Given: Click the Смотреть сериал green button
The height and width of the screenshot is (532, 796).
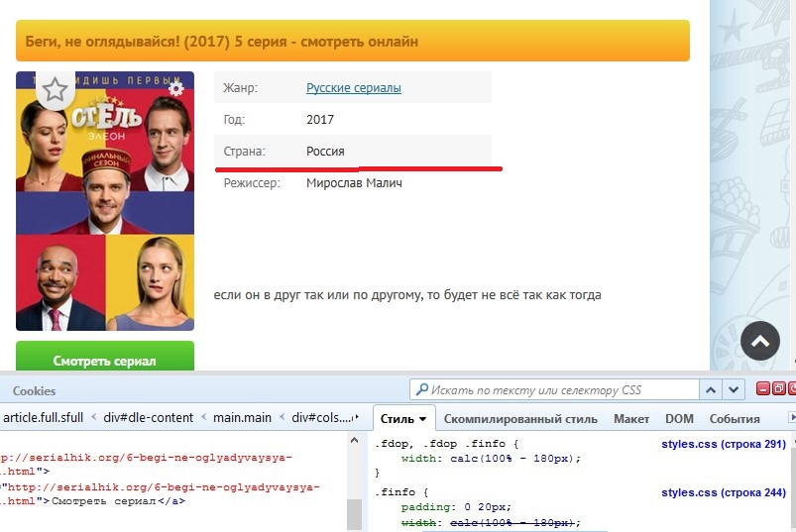Looking at the screenshot, I should (x=104, y=356).
